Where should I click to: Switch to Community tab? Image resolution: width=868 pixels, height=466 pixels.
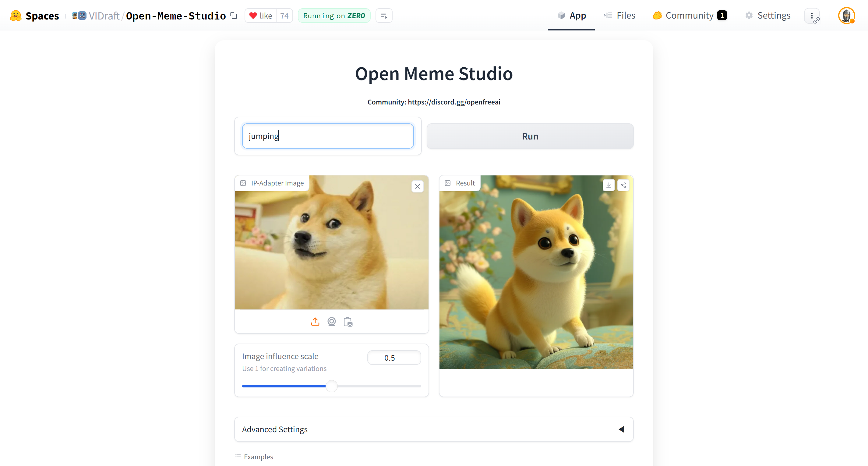coord(689,16)
